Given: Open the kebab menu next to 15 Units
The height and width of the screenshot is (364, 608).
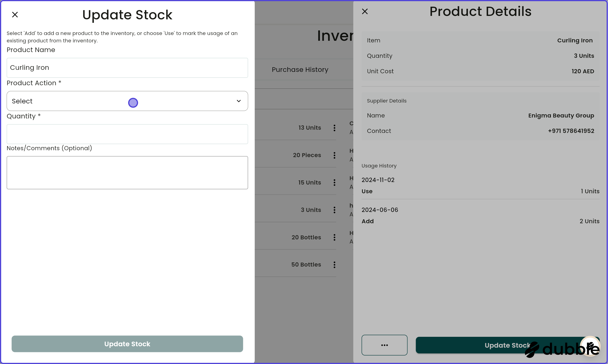Looking at the screenshot, I should [x=334, y=182].
